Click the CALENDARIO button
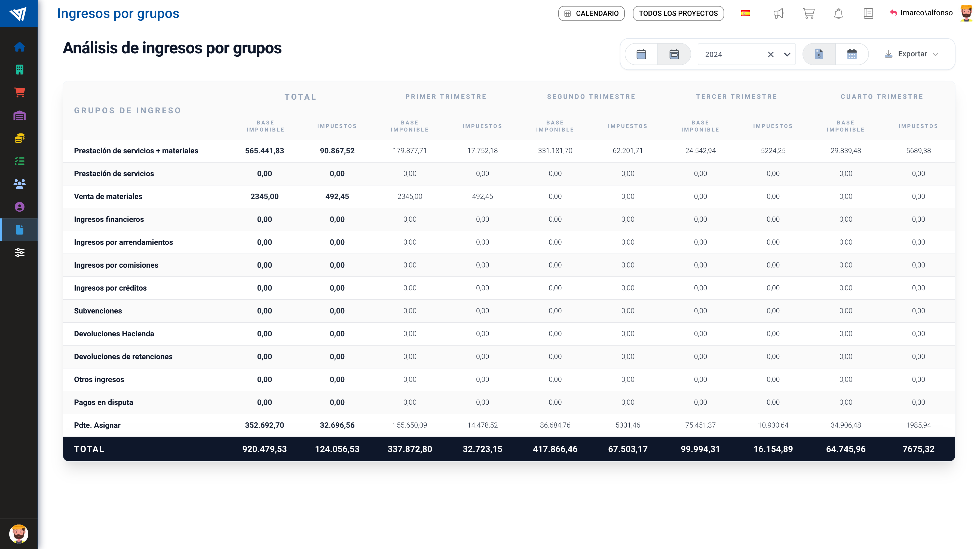 tap(591, 13)
